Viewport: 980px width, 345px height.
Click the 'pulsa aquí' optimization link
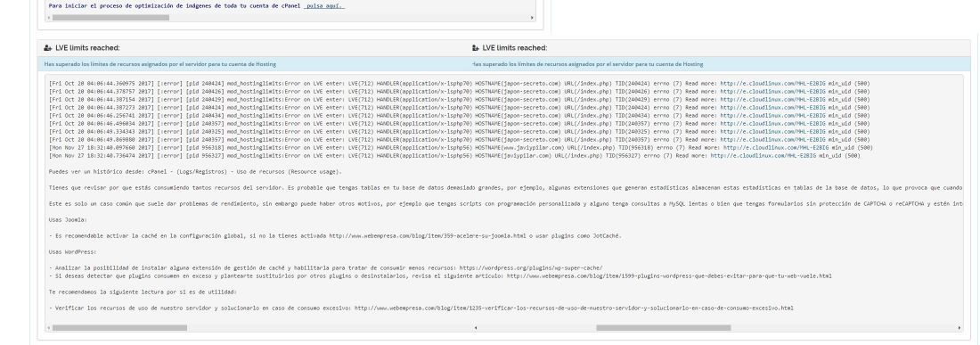pos(324,6)
